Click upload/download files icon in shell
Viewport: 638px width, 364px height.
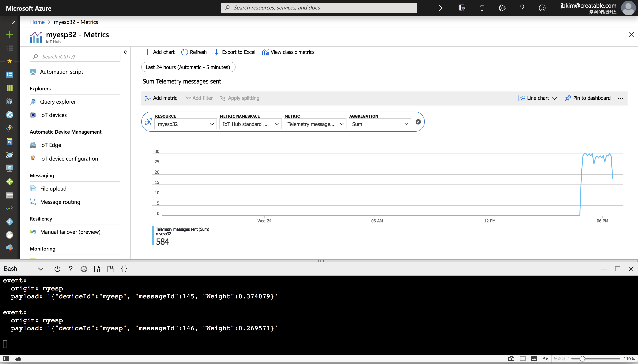(x=97, y=269)
